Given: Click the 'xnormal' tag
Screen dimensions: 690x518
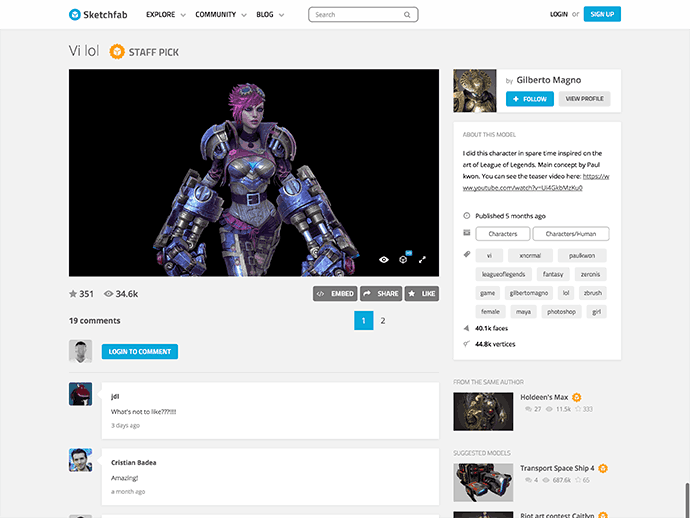Looking at the screenshot, I should [530, 256].
